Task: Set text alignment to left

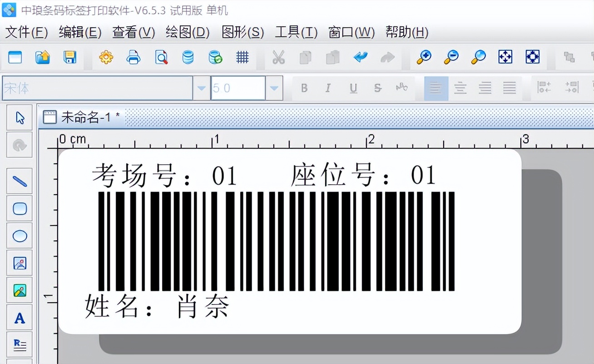Action: click(x=436, y=88)
